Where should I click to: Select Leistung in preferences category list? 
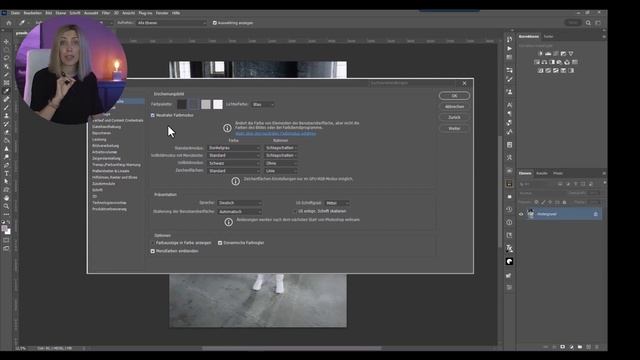pyautogui.click(x=99, y=140)
